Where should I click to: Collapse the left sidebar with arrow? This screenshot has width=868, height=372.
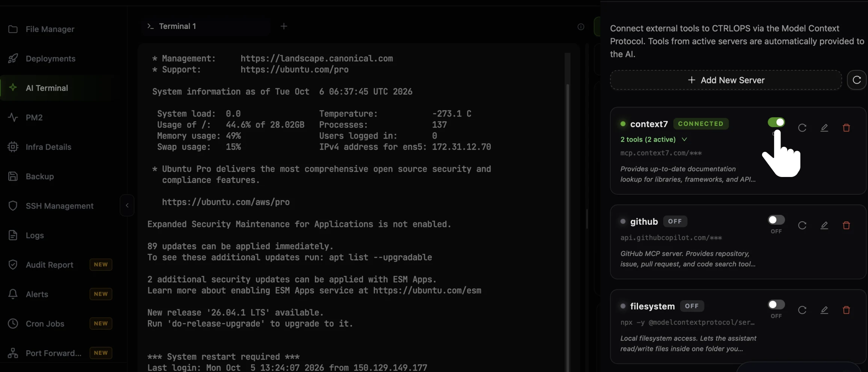(x=127, y=206)
